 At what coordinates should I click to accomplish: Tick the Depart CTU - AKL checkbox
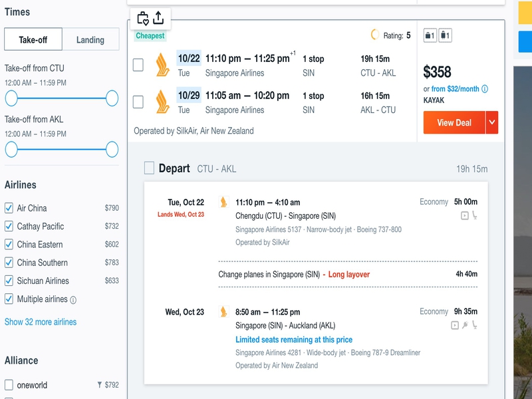pos(149,168)
